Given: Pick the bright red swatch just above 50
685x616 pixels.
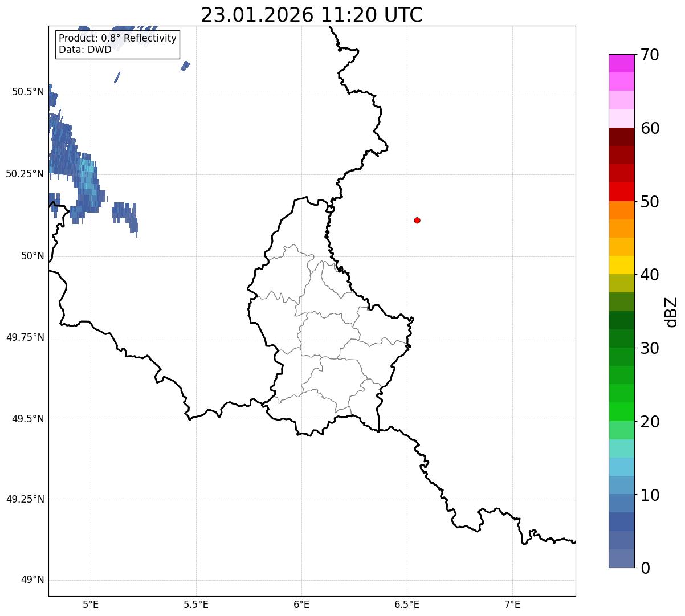Looking at the screenshot, I should pos(622,191).
